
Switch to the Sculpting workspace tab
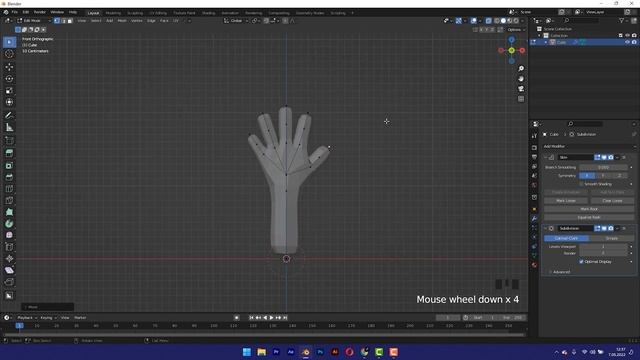click(135, 13)
